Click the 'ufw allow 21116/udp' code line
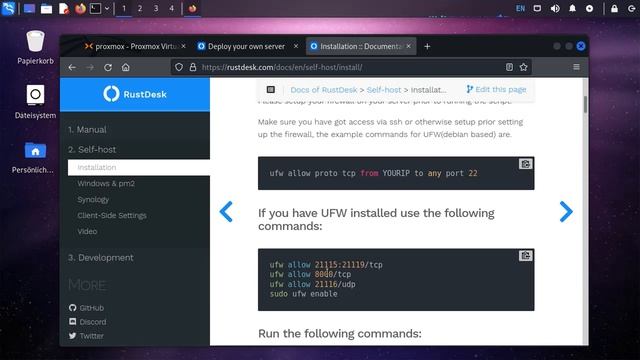The height and width of the screenshot is (360, 640). point(312,284)
